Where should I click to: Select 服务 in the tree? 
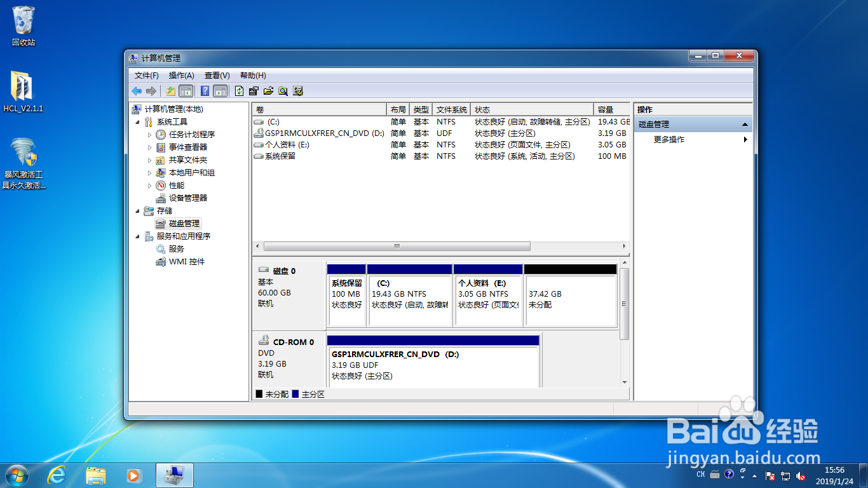tap(177, 249)
